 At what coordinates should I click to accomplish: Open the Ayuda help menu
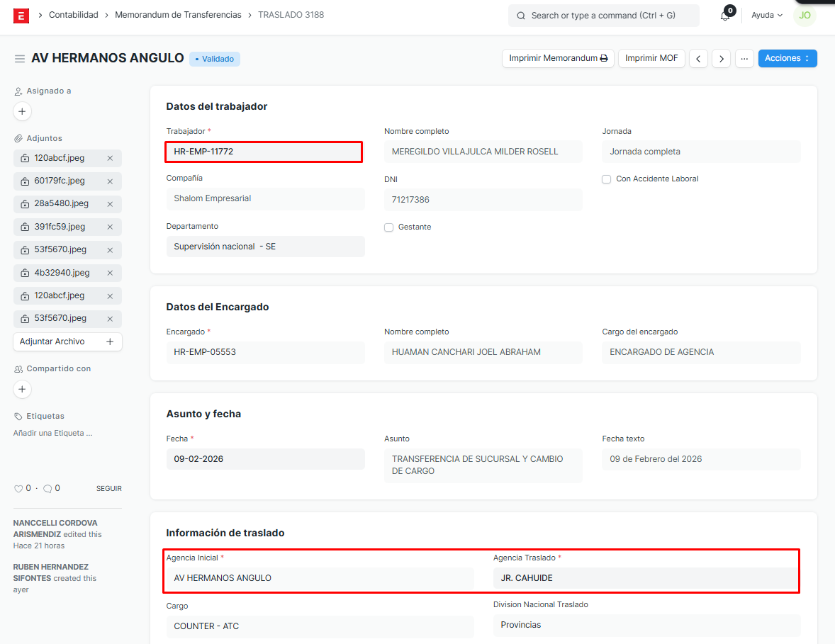(x=767, y=16)
